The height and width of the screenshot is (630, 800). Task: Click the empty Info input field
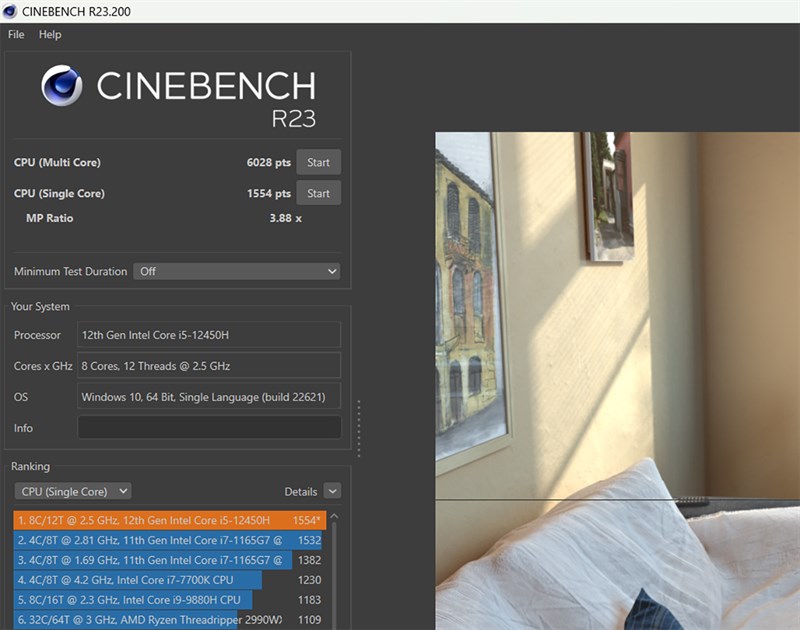point(209,427)
